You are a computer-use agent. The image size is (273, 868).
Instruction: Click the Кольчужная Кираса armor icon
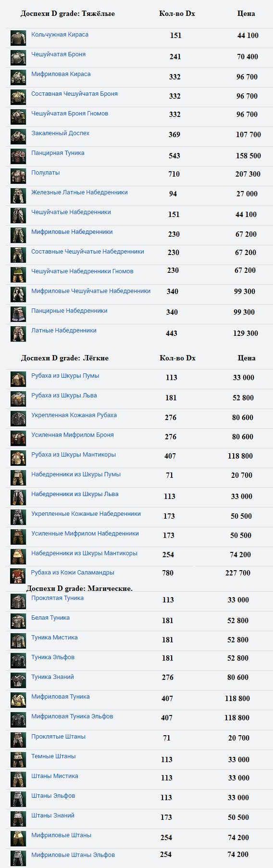(18, 38)
